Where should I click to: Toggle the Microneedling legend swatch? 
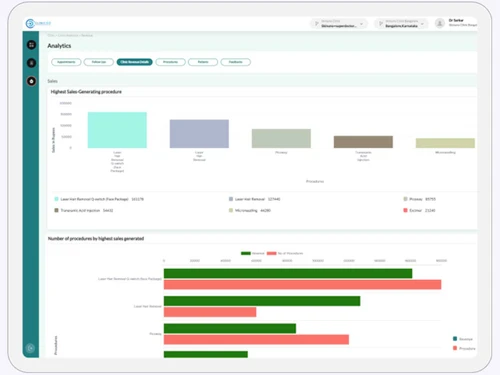[231, 210]
